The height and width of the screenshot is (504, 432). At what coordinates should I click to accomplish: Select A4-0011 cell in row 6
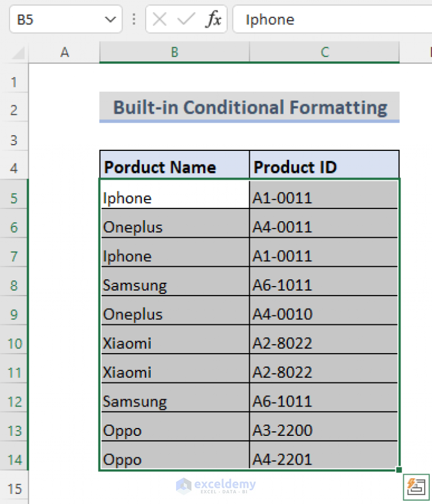tap(325, 224)
